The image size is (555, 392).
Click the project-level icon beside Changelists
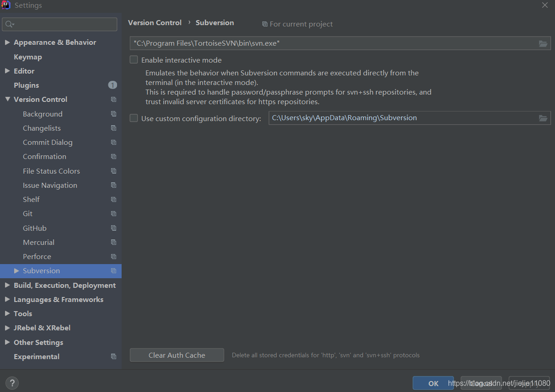point(113,128)
